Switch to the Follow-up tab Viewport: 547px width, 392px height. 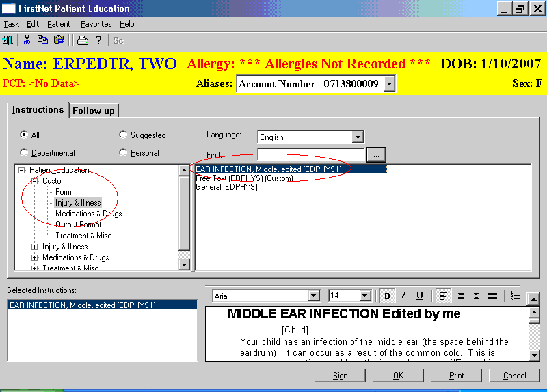click(x=94, y=111)
